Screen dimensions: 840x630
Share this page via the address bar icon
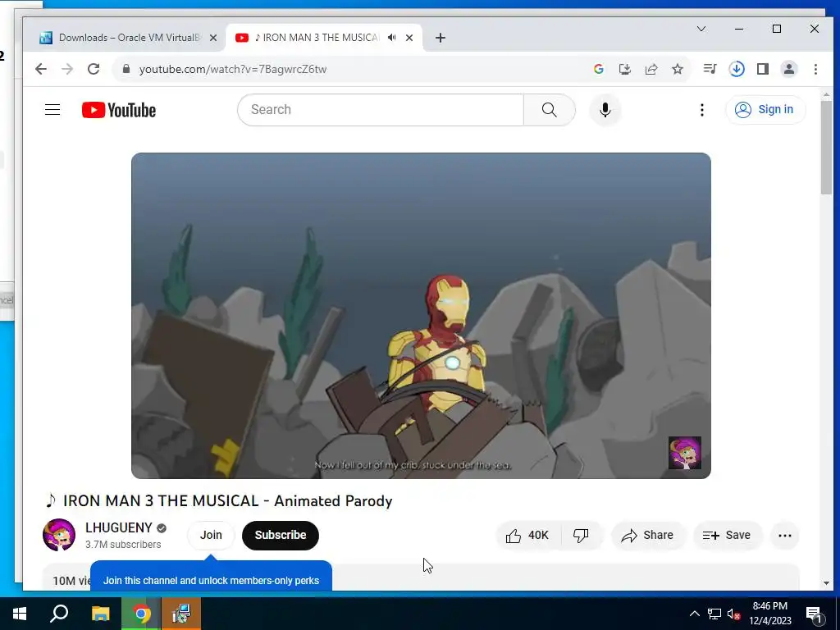[x=651, y=69]
